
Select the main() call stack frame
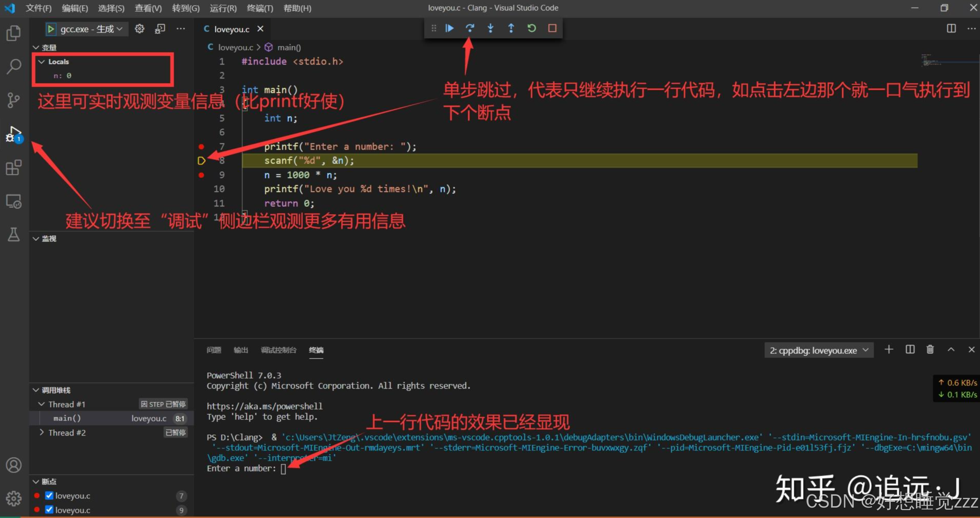click(x=67, y=418)
